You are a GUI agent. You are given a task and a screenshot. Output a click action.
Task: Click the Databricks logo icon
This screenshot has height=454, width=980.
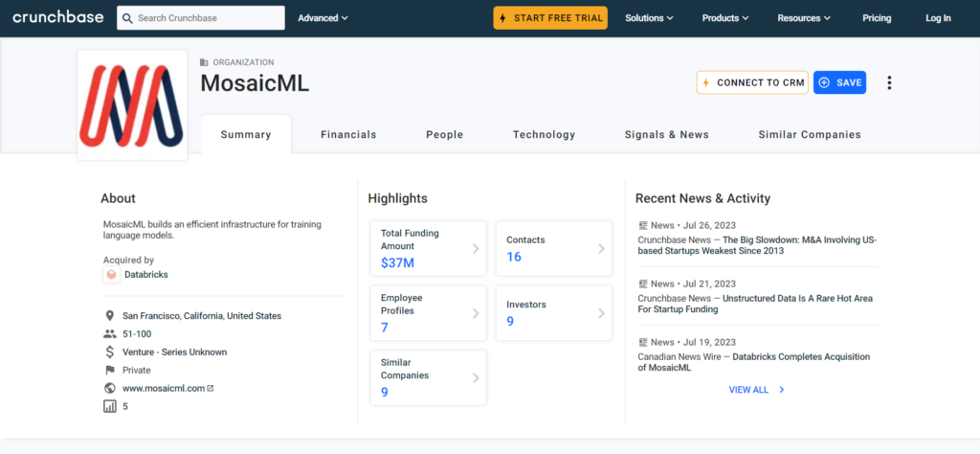coord(111,275)
